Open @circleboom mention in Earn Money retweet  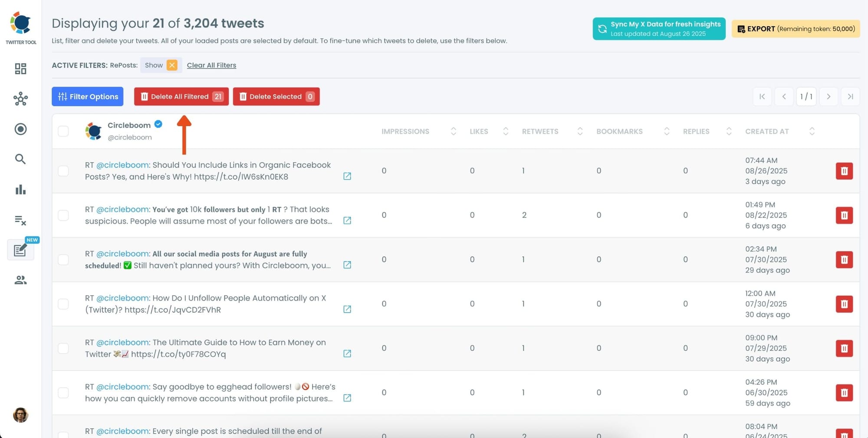(x=123, y=342)
